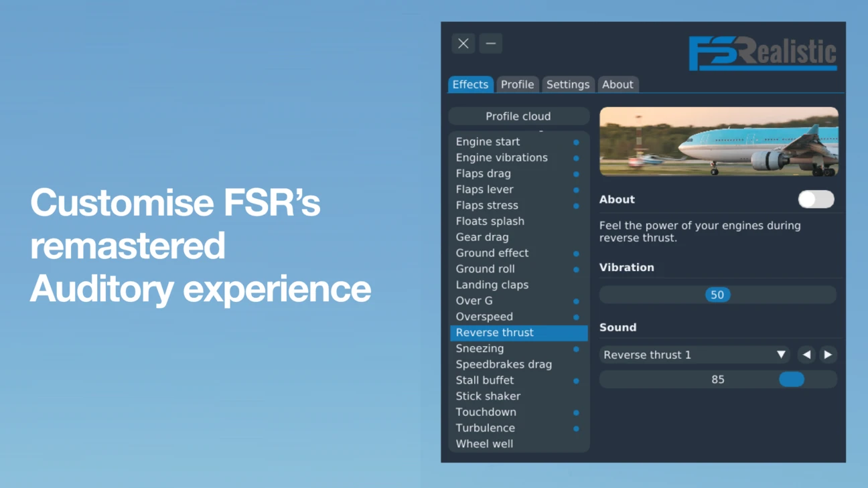Choose the Wheel well effect
This screenshot has width=868, height=488.
pos(518,444)
